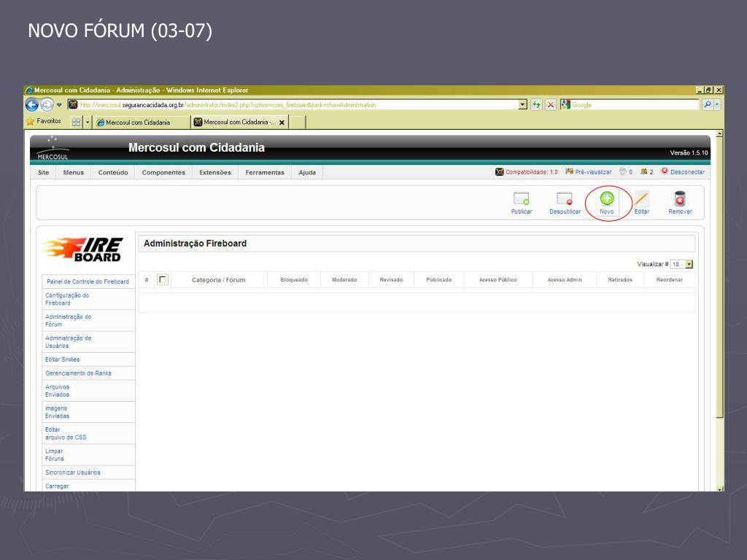Open the Site menu
Viewport: 747px width, 560px height.
[x=43, y=172]
